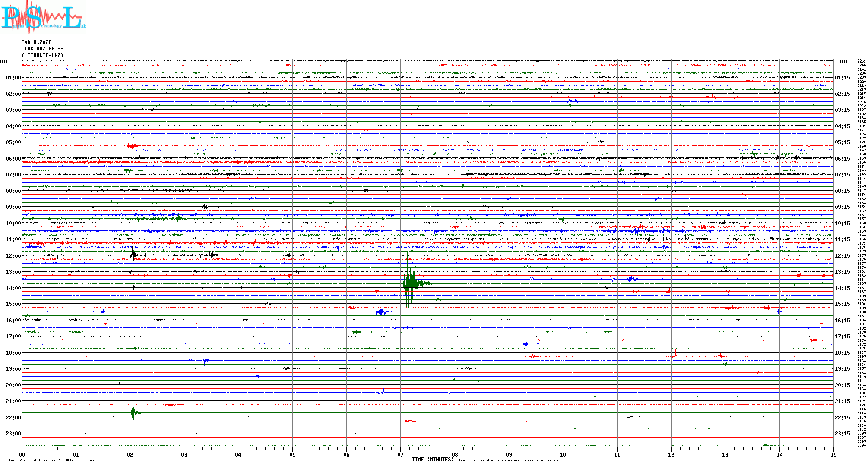Click the Each Vertical Division microvolts note

point(55,460)
